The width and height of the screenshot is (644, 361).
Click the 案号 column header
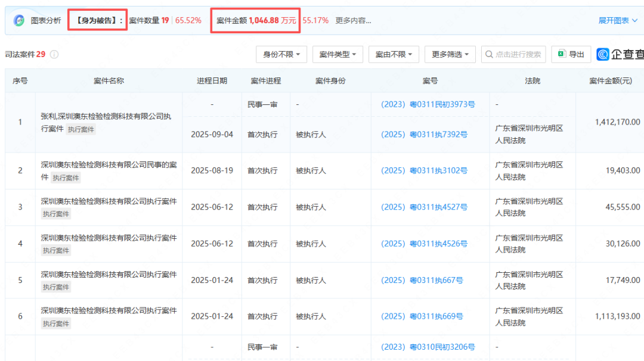click(x=430, y=81)
